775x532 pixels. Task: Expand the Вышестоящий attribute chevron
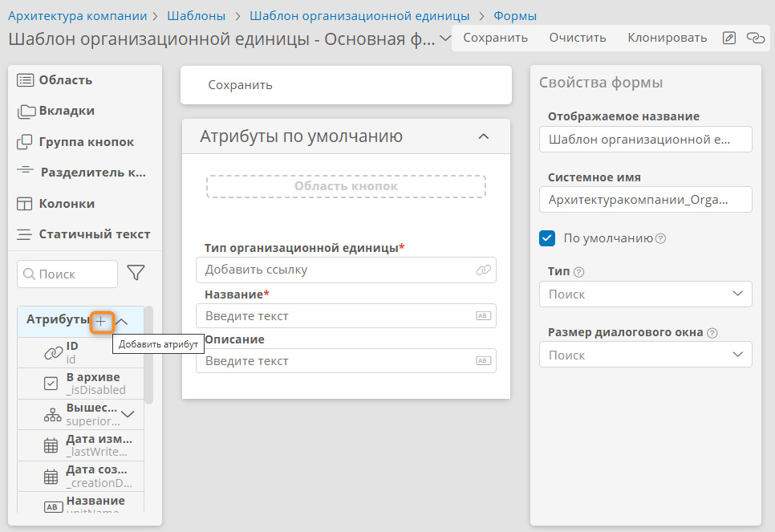(x=128, y=414)
